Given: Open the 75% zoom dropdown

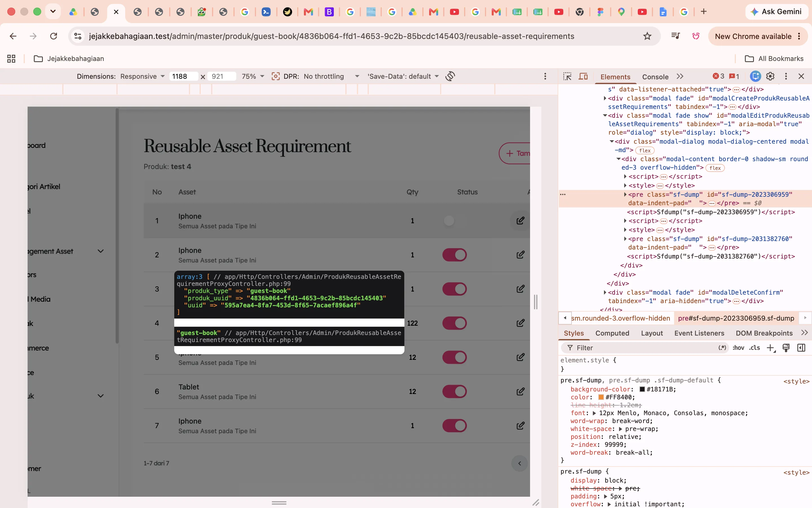Looking at the screenshot, I should click(253, 76).
